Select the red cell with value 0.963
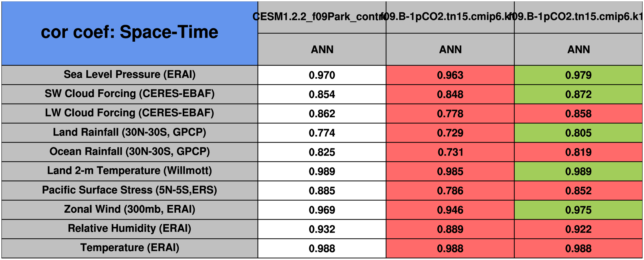This screenshot has width=644, height=260. tap(450, 75)
